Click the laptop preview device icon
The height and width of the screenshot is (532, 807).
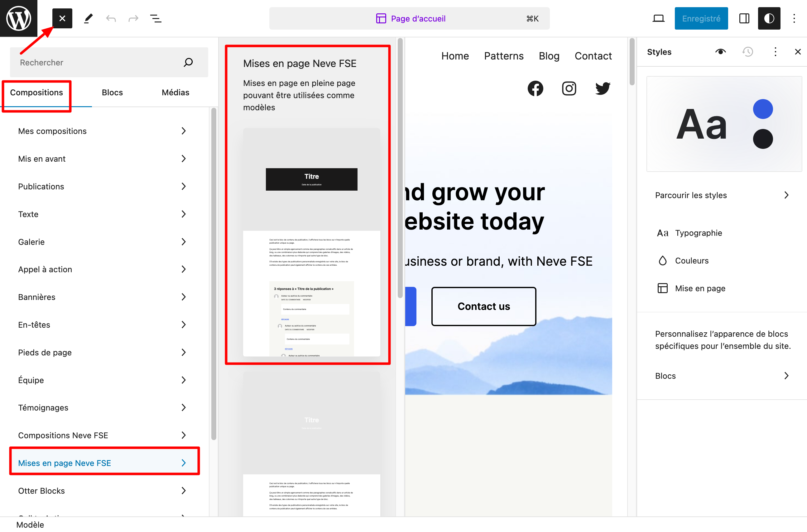tap(658, 18)
